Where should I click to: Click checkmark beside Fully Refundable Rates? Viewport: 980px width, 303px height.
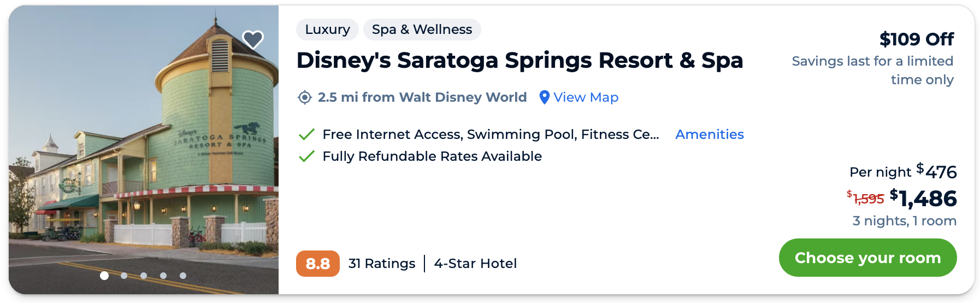point(306,156)
